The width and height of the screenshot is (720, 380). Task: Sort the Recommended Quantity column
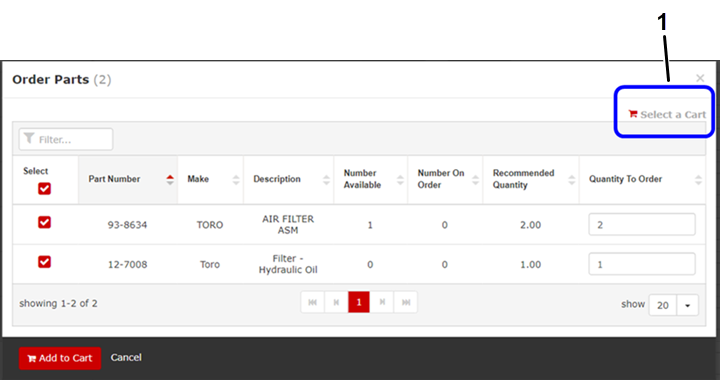pyautogui.click(x=572, y=180)
